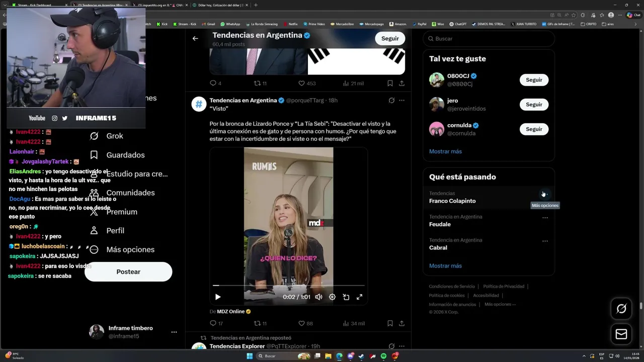The image size is (644, 362).
Task: Open more options for Franco Colapinto trend
Action: (545, 194)
